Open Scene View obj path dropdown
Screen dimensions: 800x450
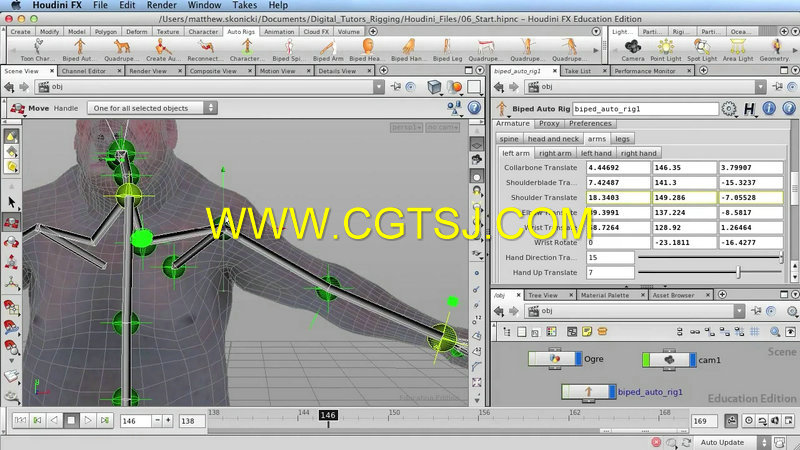[379, 87]
